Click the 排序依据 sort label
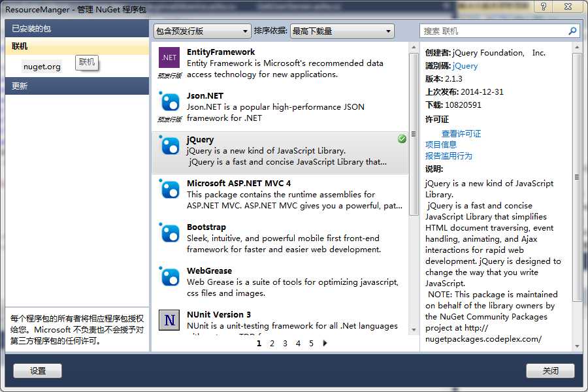The width and height of the screenshot is (588, 392). (x=270, y=31)
